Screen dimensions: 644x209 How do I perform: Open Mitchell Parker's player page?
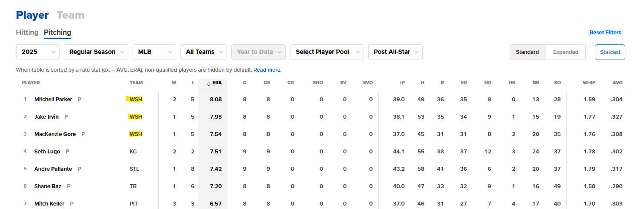point(53,99)
